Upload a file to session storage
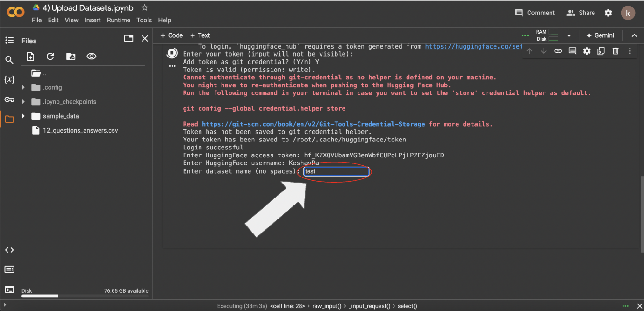This screenshot has width=644, height=311. tap(30, 56)
